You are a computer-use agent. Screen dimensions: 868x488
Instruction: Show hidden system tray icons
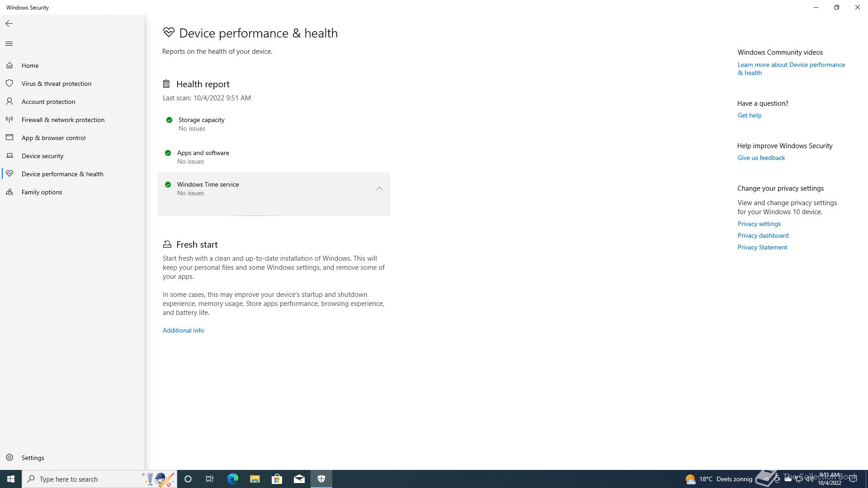coord(766,479)
